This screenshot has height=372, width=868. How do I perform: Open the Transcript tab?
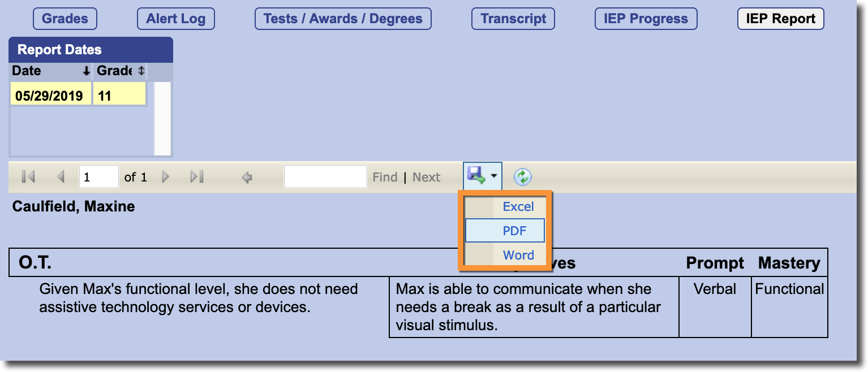(x=513, y=19)
